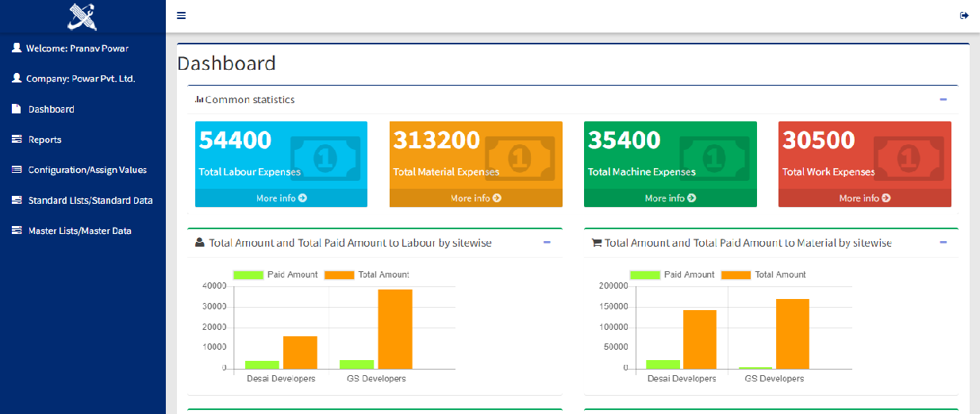Collapse the Common statistics panel
This screenshot has width=980, height=414.
click(x=943, y=100)
